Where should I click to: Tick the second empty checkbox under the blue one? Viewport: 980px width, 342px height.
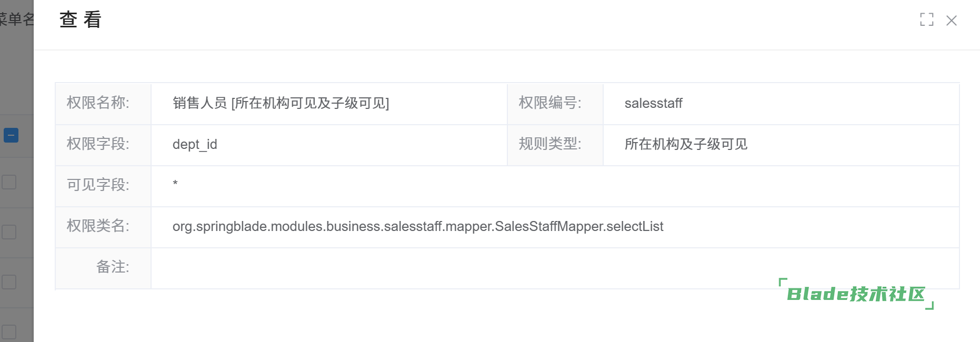[x=9, y=232]
